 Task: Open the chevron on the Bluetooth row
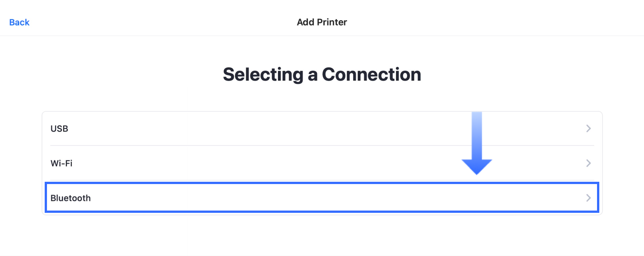tap(588, 198)
